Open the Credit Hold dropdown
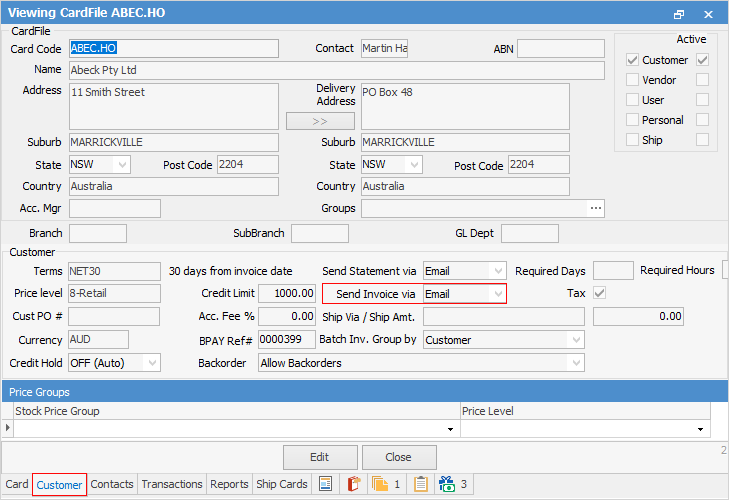The width and height of the screenshot is (729, 500). pyautogui.click(x=152, y=363)
